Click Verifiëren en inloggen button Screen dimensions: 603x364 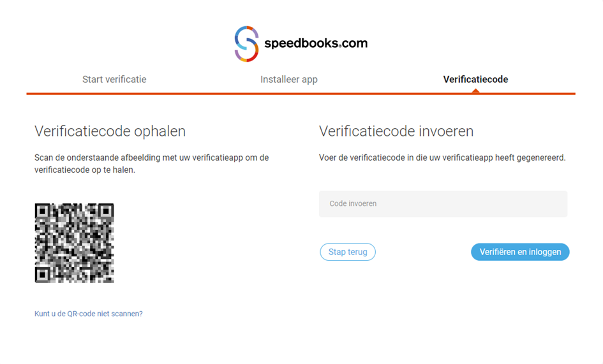520,252
